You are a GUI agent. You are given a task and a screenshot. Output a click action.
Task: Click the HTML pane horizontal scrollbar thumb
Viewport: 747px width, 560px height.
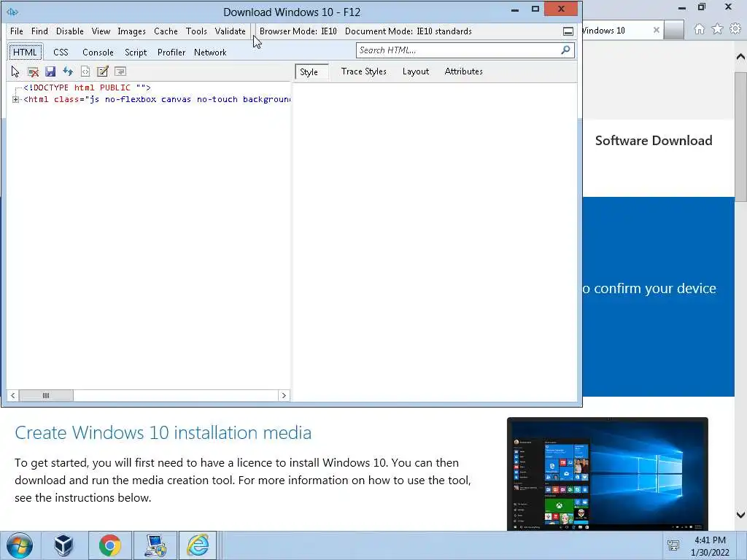(x=46, y=395)
